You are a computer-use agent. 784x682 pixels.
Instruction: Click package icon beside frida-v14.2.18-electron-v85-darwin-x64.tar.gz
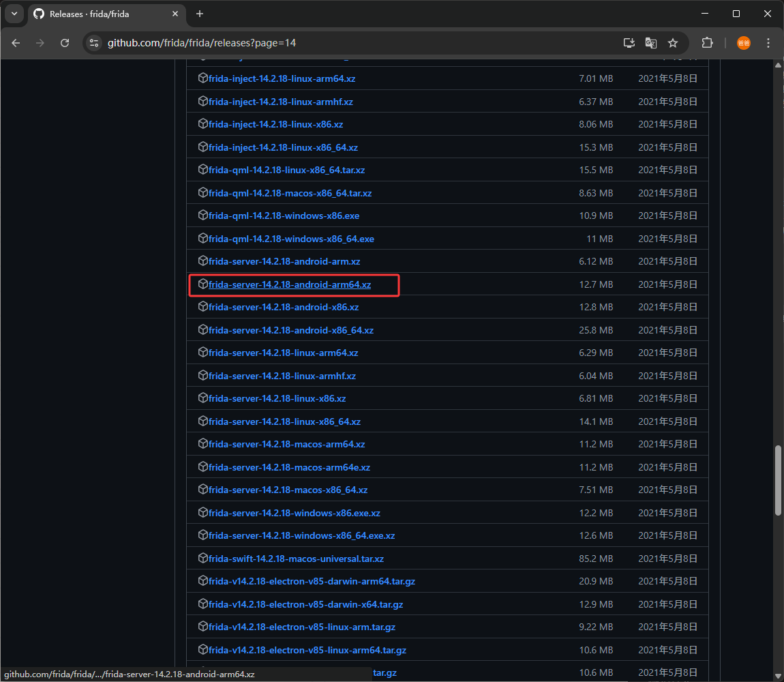[x=202, y=604]
